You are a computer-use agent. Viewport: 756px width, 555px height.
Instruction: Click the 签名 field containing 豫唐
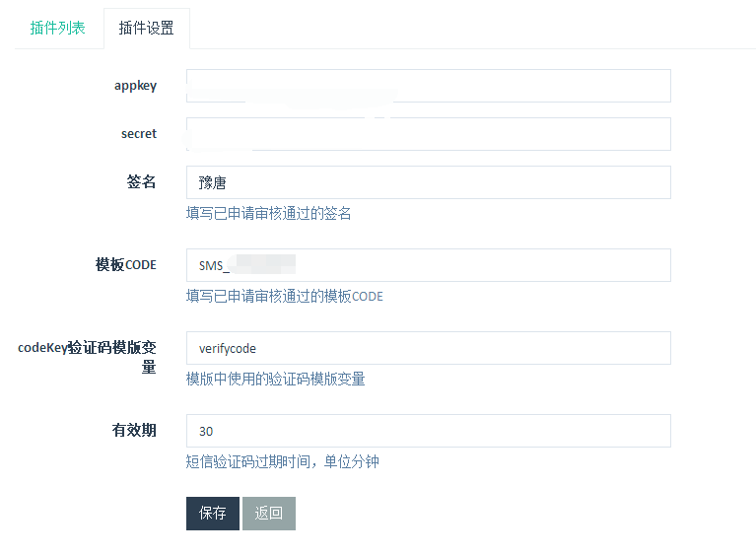[428, 182]
